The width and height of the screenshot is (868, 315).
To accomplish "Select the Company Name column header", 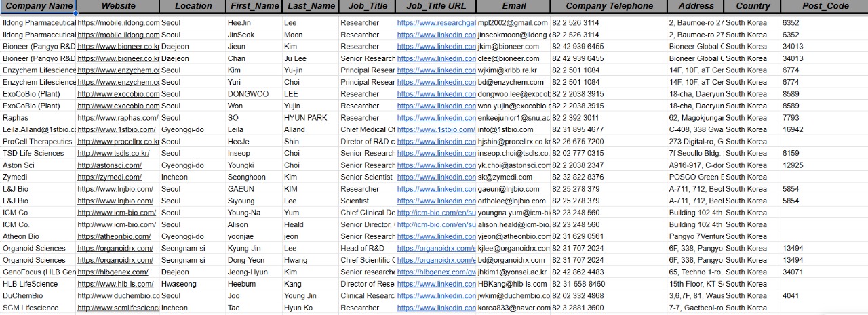I will pyautogui.click(x=39, y=6).
